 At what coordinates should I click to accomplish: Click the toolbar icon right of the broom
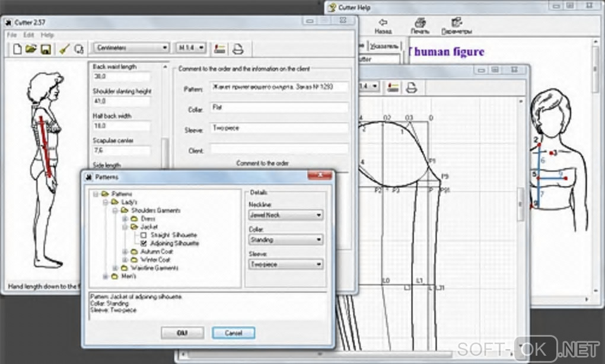[x=79, y=49]
